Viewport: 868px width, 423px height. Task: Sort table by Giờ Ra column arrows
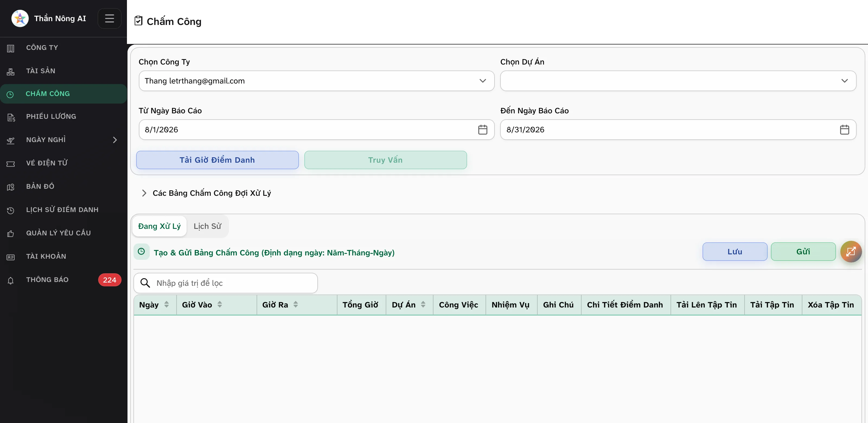(295, 305)
